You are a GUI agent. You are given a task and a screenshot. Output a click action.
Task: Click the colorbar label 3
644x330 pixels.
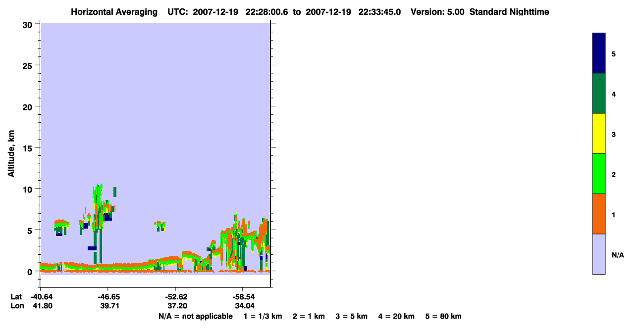614,134
